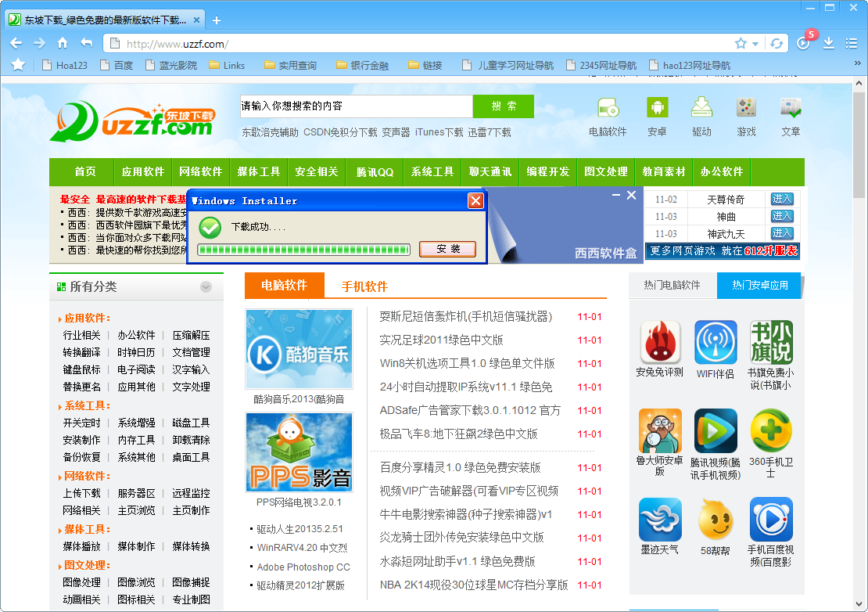Open the 文章 articles category icon

(791, 107)
